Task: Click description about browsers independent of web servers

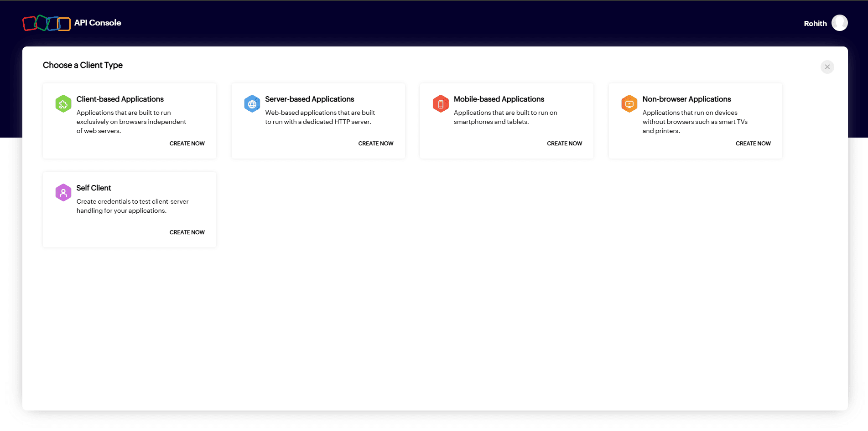Action: 131,122
